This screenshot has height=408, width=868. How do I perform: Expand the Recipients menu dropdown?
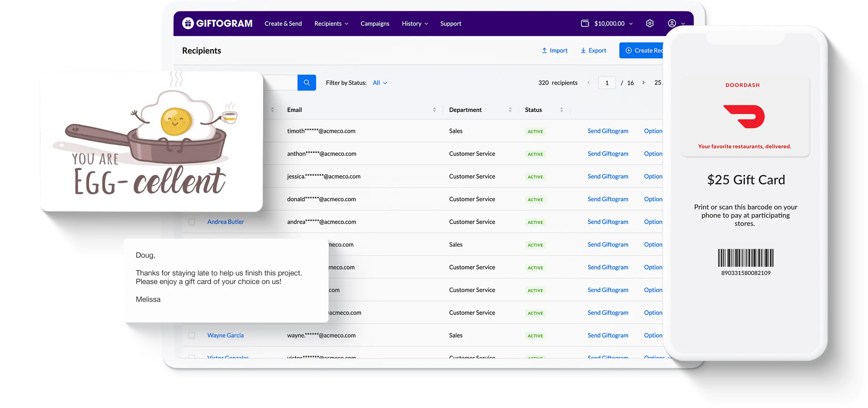331,24
